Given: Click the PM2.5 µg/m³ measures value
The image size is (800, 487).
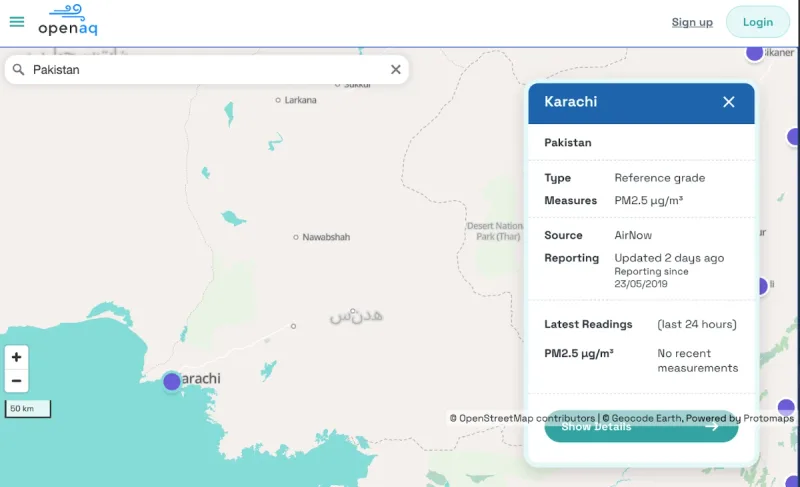Looking at the screenshot, I should pos(648,200).
